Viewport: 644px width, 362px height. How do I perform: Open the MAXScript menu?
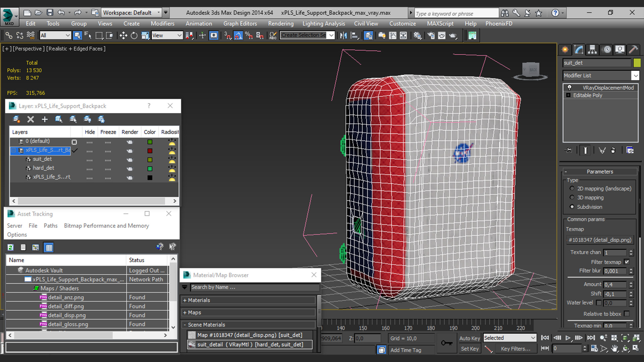coord(440,23)
